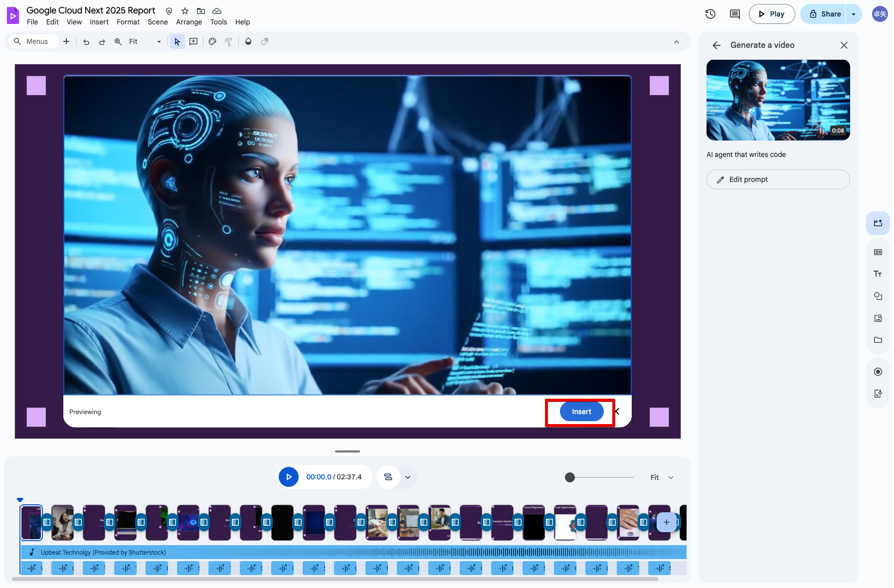
Task: Click the Edit prompt button
Action: (778, 179)
